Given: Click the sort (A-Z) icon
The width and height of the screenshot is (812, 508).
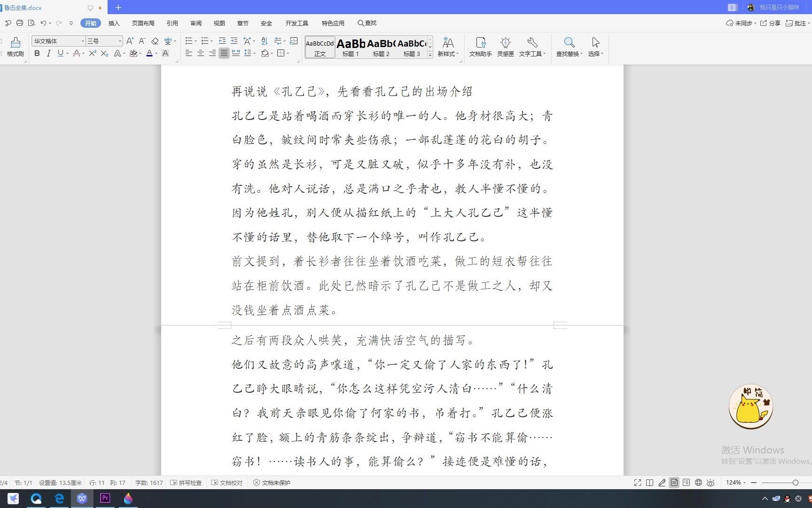Looking at the screenshot, I should click(x=264, y=41).
